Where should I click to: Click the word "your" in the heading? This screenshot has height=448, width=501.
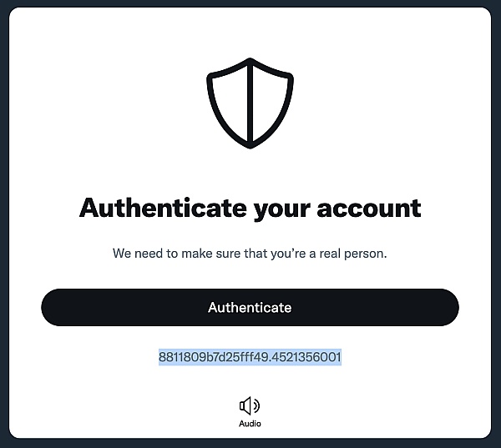tap(282, 211)
